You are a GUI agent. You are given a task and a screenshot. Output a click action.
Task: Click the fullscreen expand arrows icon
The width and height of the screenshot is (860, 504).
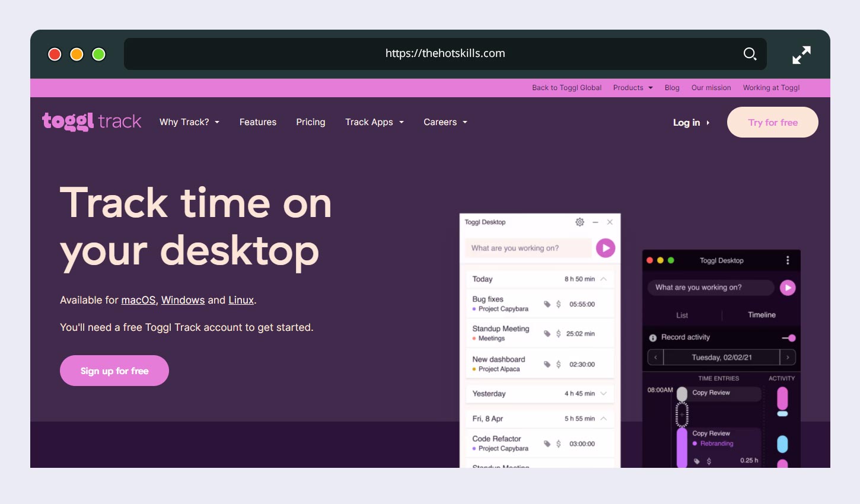(x=801, y=55)
